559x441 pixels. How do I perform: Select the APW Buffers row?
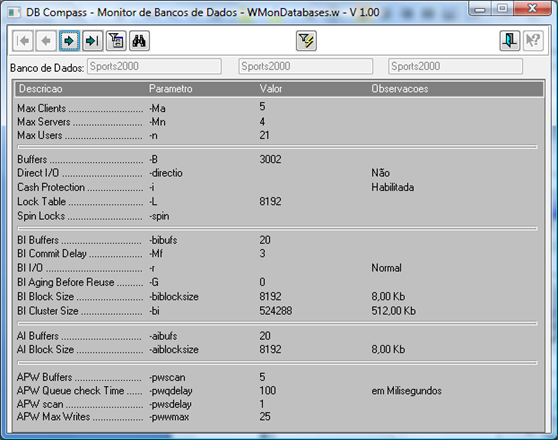[278, 377]
